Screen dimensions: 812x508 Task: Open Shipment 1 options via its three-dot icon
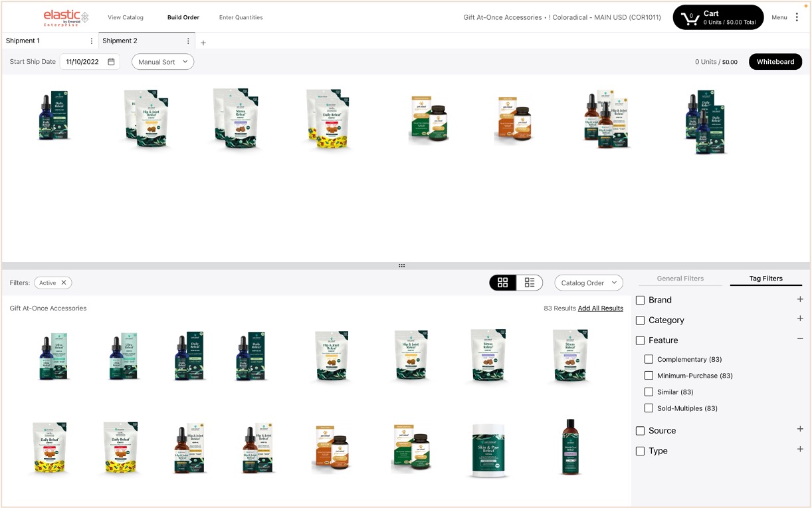pos(92,41)
